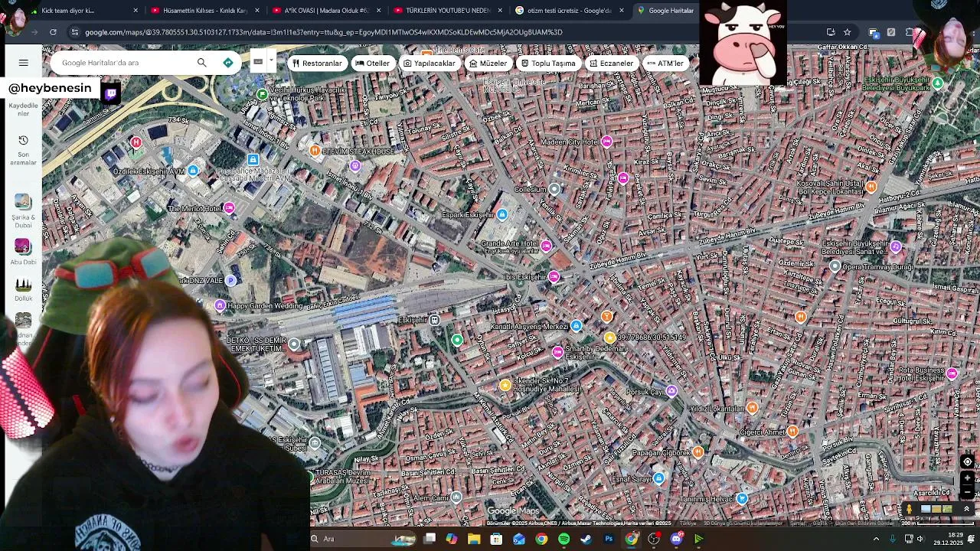This screenshot has width=980, height=551.
Task: Click the my-location target button on map
Action: click(x=968, y=461)
